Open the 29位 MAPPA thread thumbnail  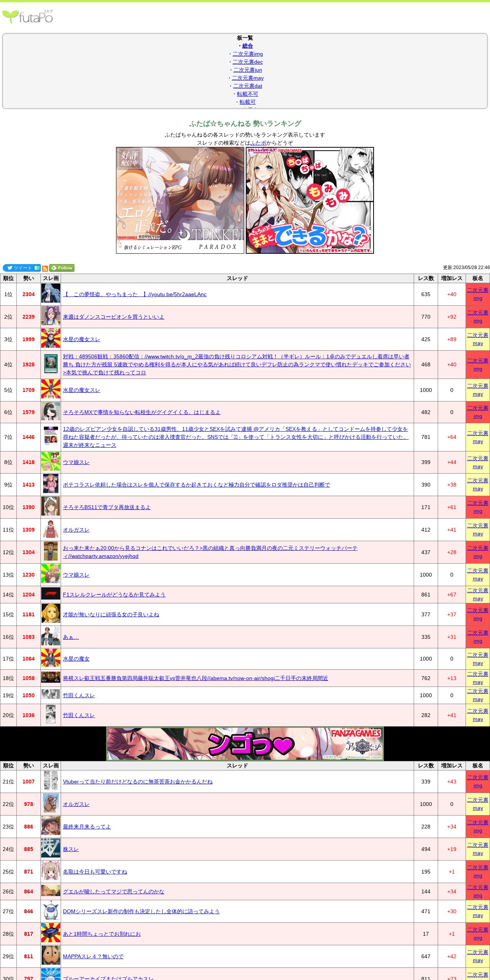(51, 955)
